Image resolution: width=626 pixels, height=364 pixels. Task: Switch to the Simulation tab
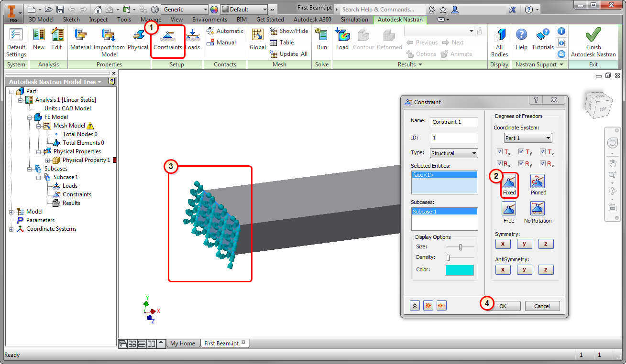coord(354,20)
